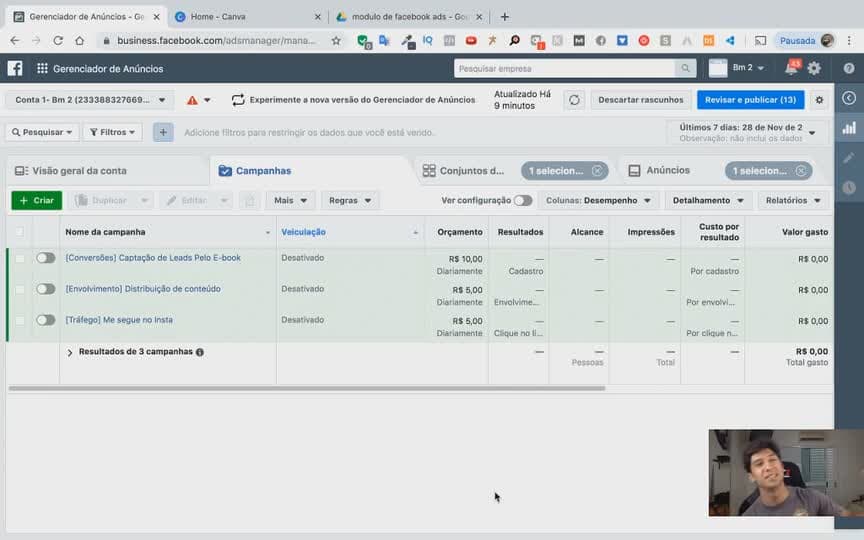Screen dimensions: 864x540
Task: Switch on Ver configuração toggle
Action: pyautogui.click(x=522, y=201)
